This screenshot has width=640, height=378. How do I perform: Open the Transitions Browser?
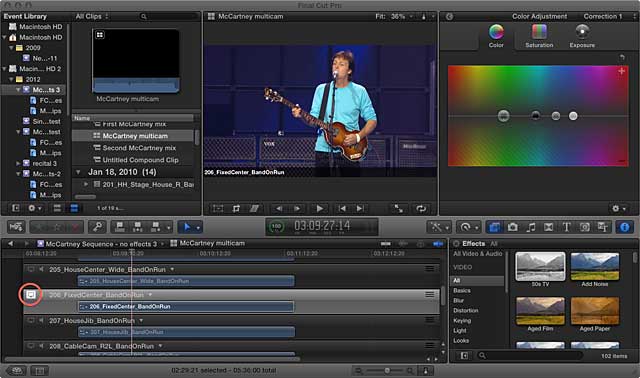pos(549,227)
